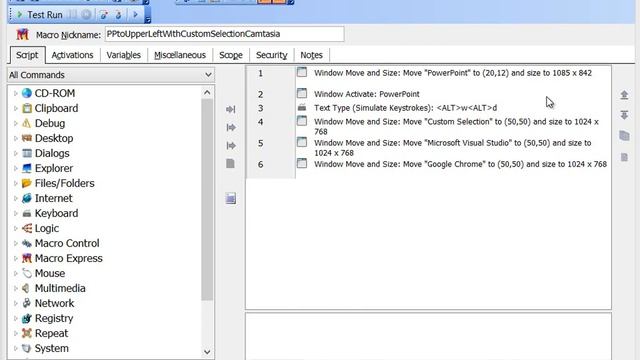The image size is (640, 360).
Task: Select the Network category
Action: pos(54,303)
